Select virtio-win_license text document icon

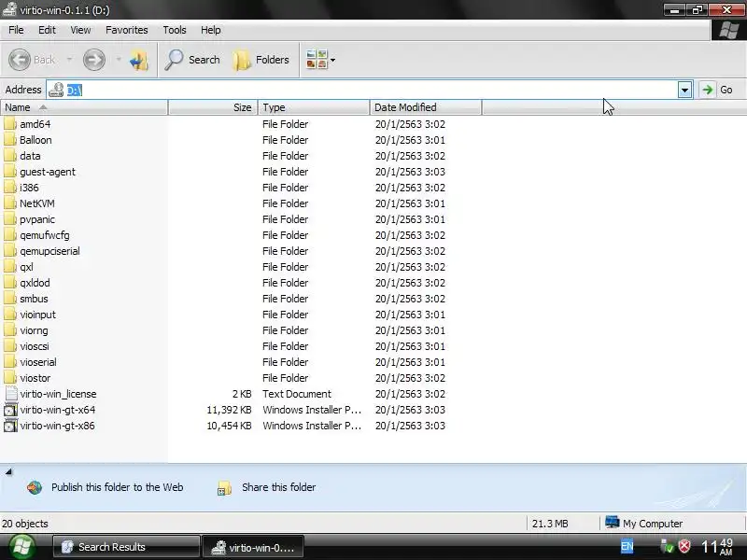10,394
